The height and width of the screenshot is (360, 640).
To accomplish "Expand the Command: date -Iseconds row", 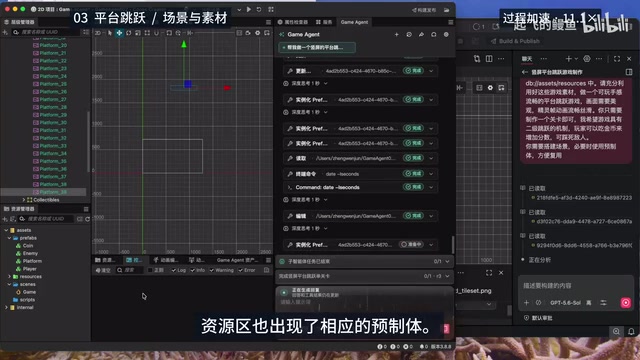I will tap(360, 187).
